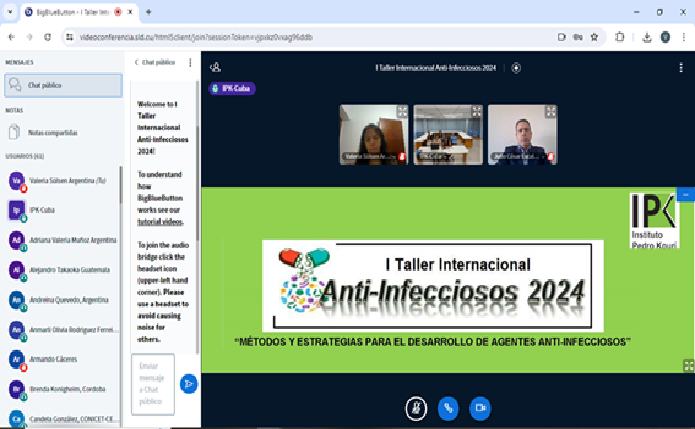
Task: Open the recording indicator next to session title
Action: (516, 68)
